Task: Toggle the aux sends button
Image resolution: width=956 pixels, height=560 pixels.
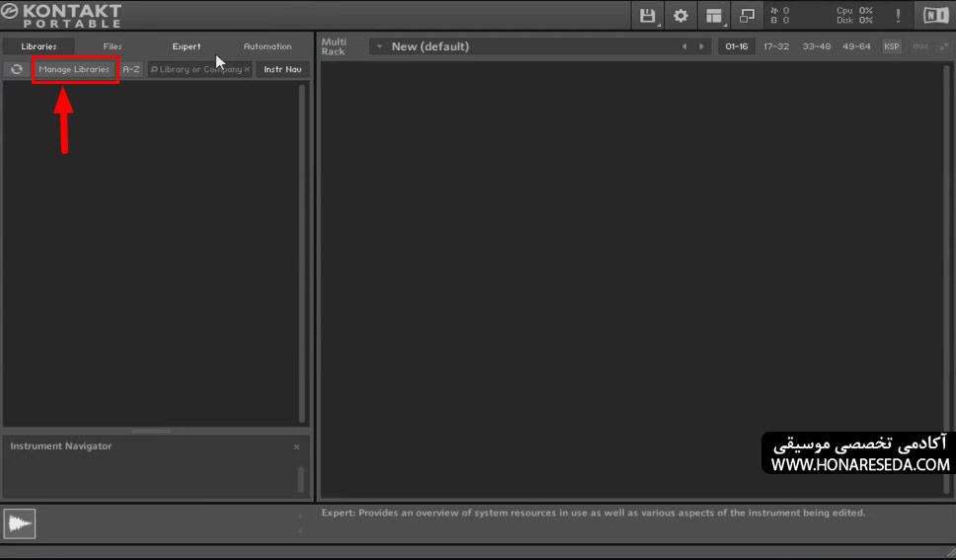Action: [x=920, y=46]
